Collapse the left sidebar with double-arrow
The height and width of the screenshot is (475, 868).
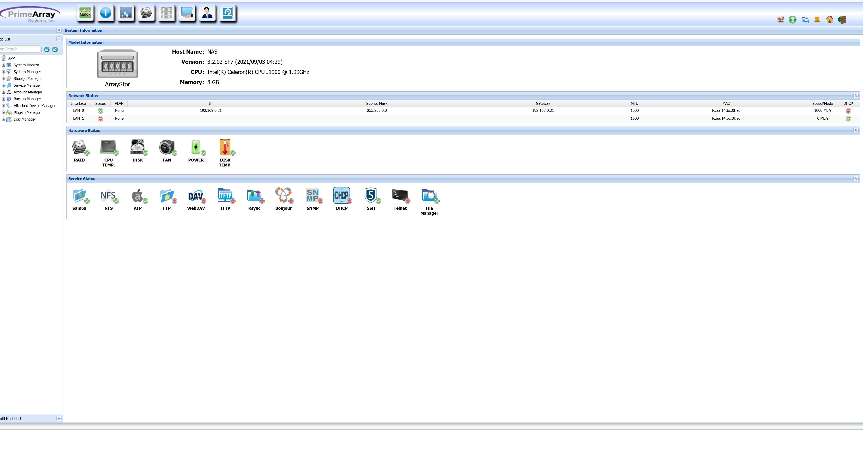59,30
